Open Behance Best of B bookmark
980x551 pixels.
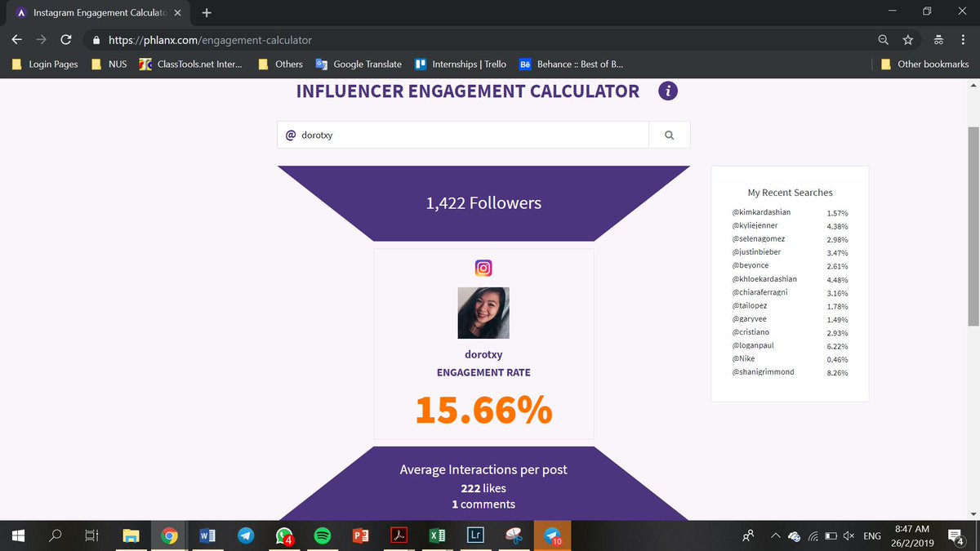572,64
